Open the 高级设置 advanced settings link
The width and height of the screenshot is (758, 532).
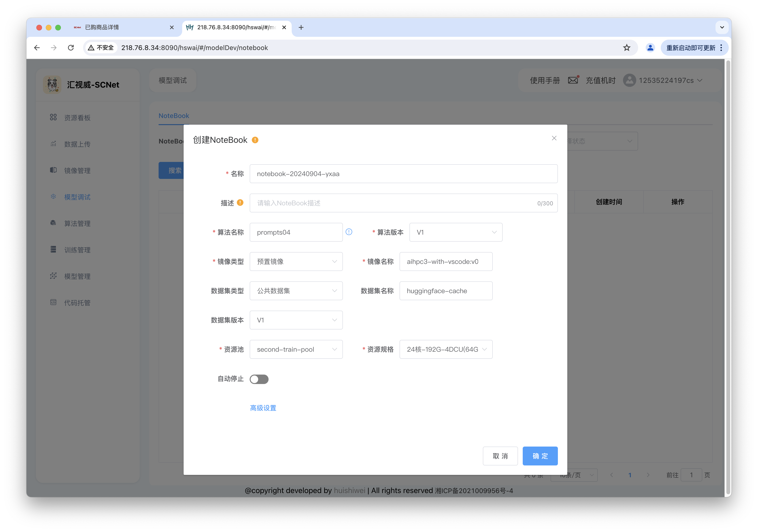(x=263, y=408)
